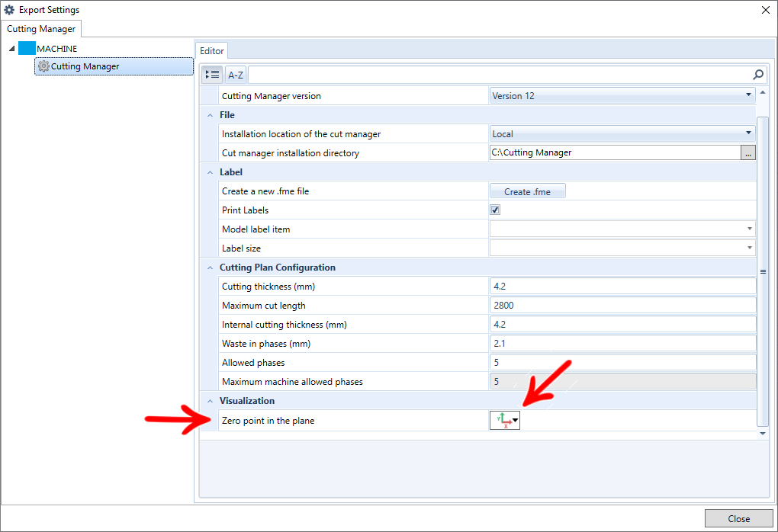
Task: Click the categorized view icon
Action: tap(213, 75)
